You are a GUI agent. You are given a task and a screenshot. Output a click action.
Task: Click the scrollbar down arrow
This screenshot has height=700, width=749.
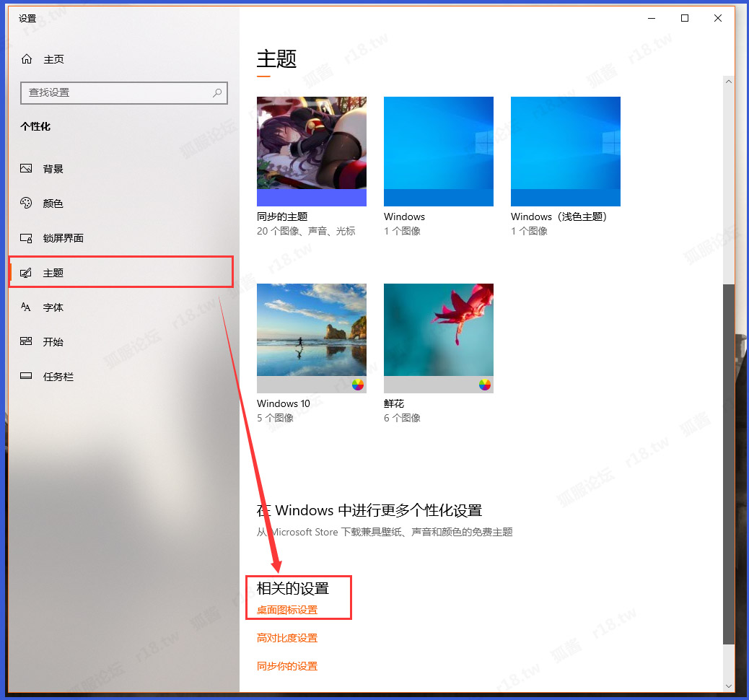click(x=728, y=685)
